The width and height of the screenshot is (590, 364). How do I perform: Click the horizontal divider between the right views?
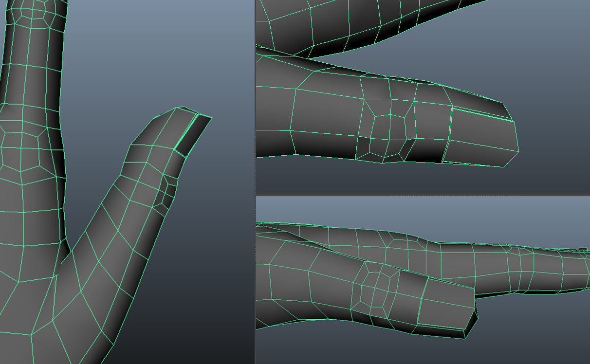(423, 195)
